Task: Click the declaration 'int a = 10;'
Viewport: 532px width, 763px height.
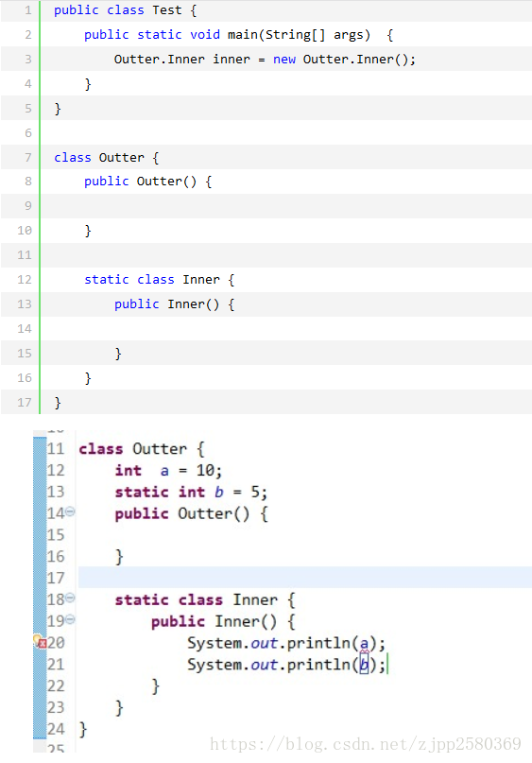Action: click(x=168, y=471)
